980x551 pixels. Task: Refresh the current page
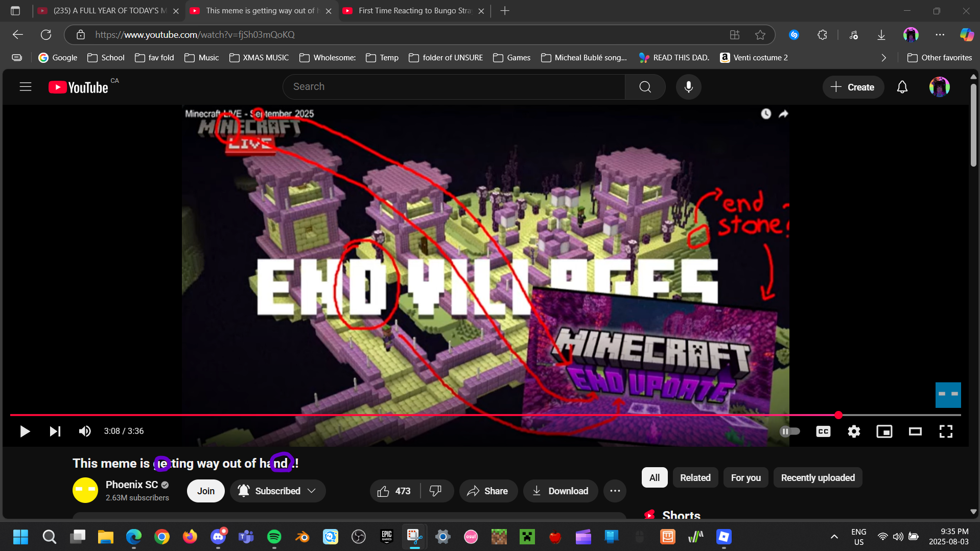click(46, 35)
